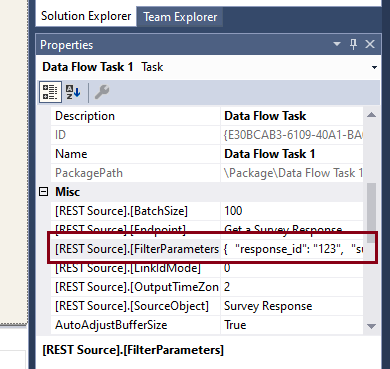The width and height of the screenshot is (390, 369).
Task: Sort properties alphabetically
Action: click(73, 92)
